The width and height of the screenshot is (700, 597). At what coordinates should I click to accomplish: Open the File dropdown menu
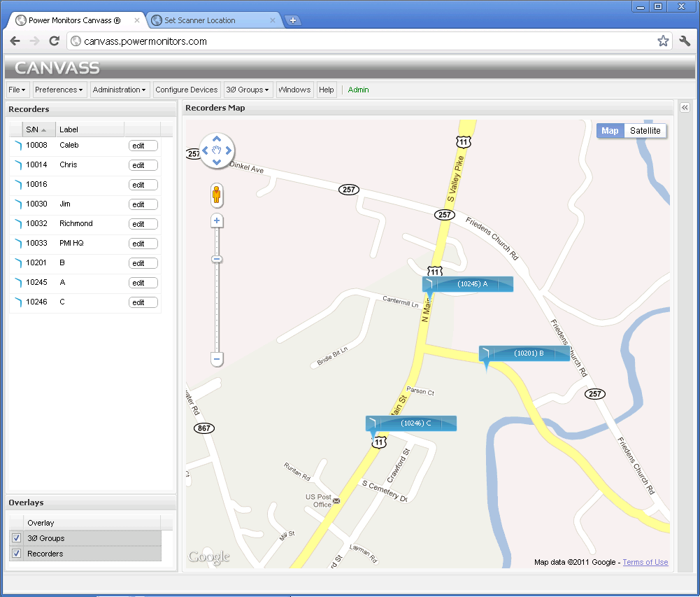[17, 90]
